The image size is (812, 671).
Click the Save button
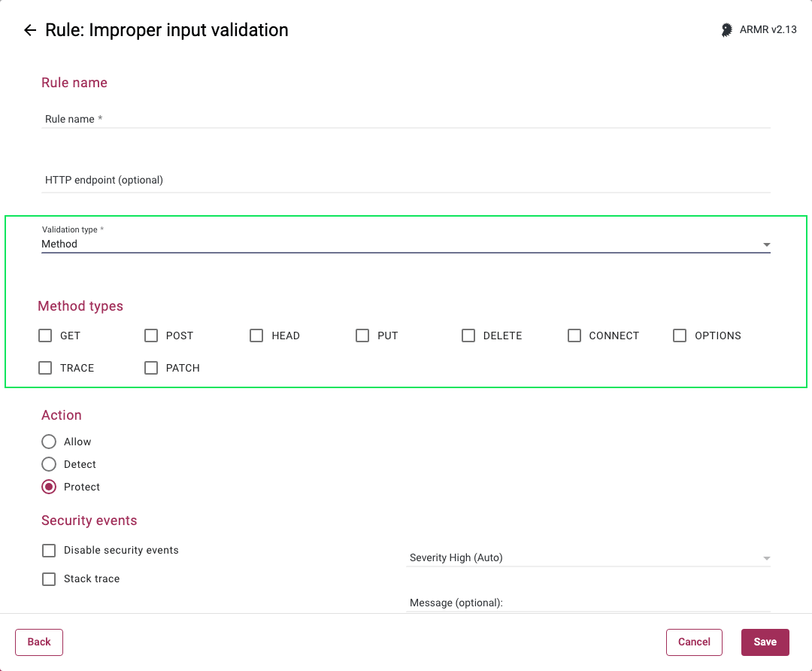tap(765, 642)
